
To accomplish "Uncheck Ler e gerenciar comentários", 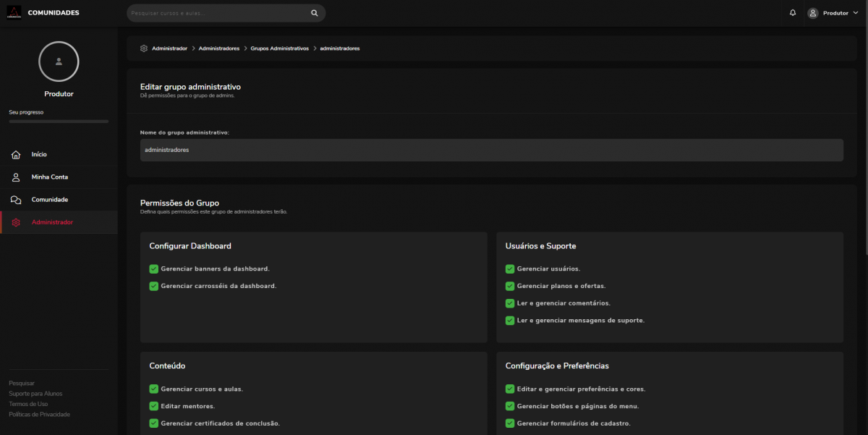I will (x=510, y=303).
